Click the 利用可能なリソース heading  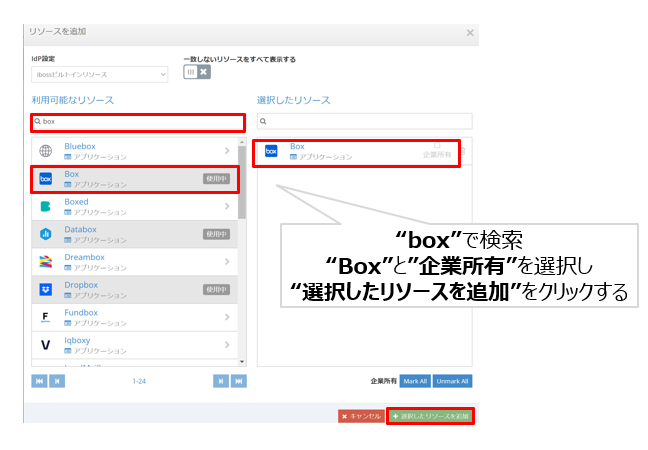[73, 100]
